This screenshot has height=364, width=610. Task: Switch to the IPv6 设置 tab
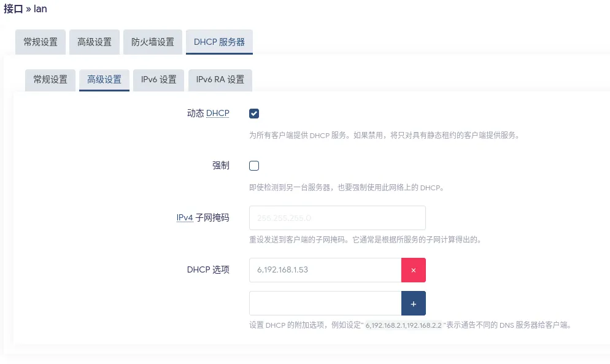159,79
